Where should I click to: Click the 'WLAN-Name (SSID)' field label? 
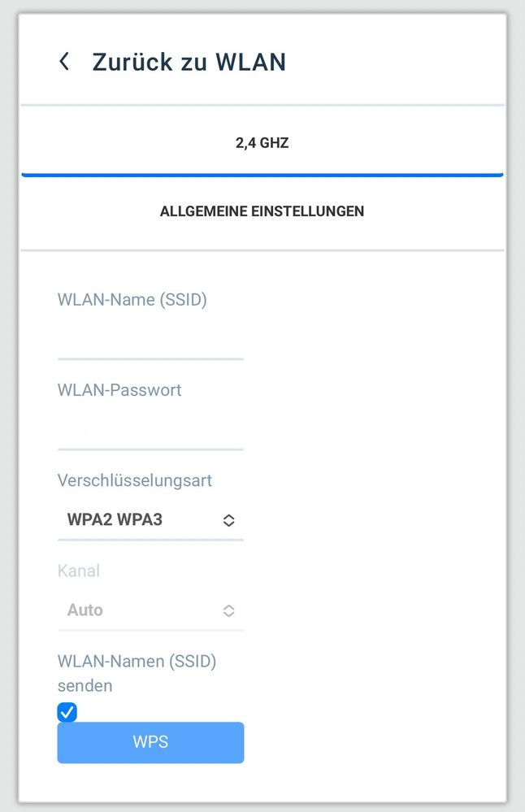click(x=132, y=300)
